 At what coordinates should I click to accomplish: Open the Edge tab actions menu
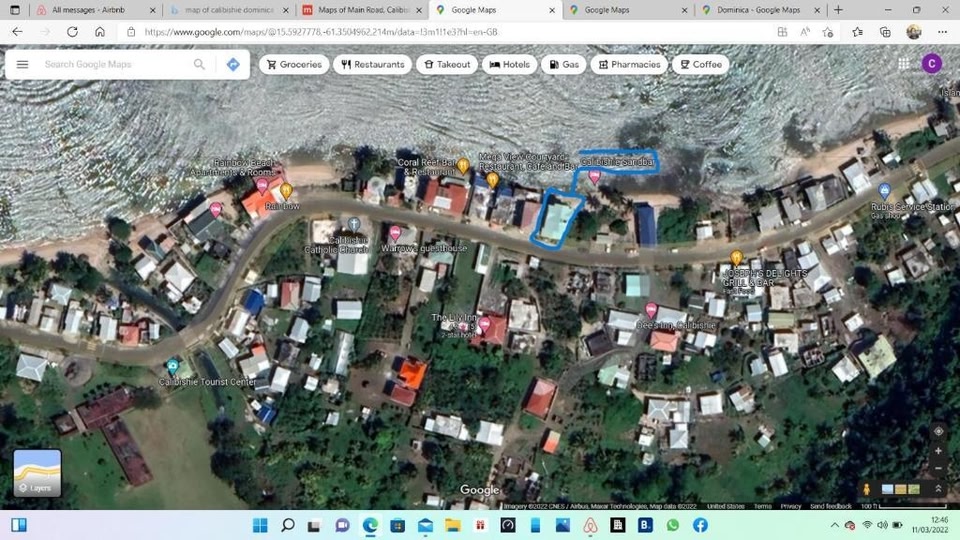[x=15, y=10]
